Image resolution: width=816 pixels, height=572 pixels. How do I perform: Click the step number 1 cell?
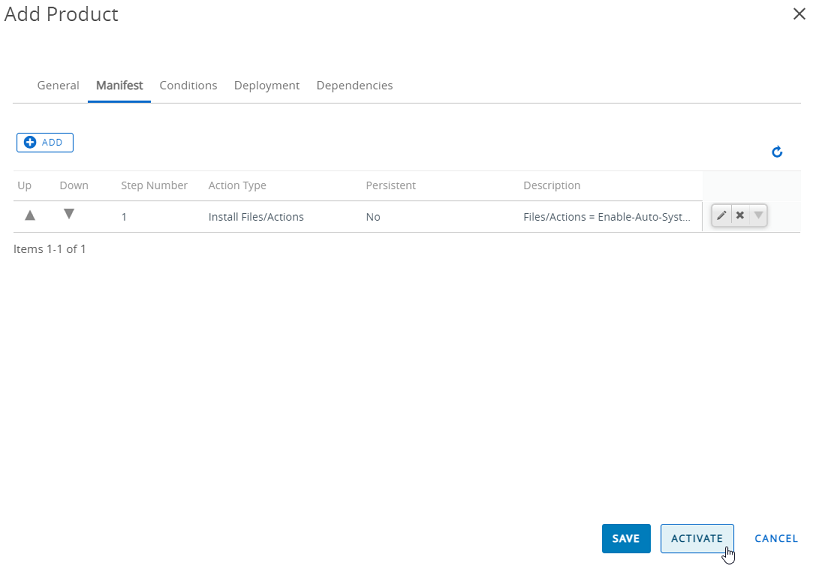pos(124,217)
